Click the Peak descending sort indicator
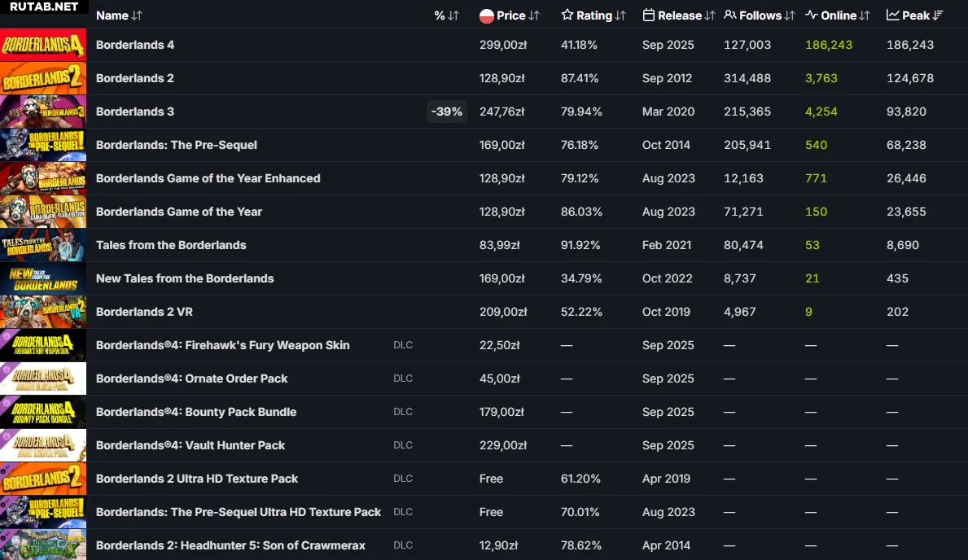 click(938, 15)
